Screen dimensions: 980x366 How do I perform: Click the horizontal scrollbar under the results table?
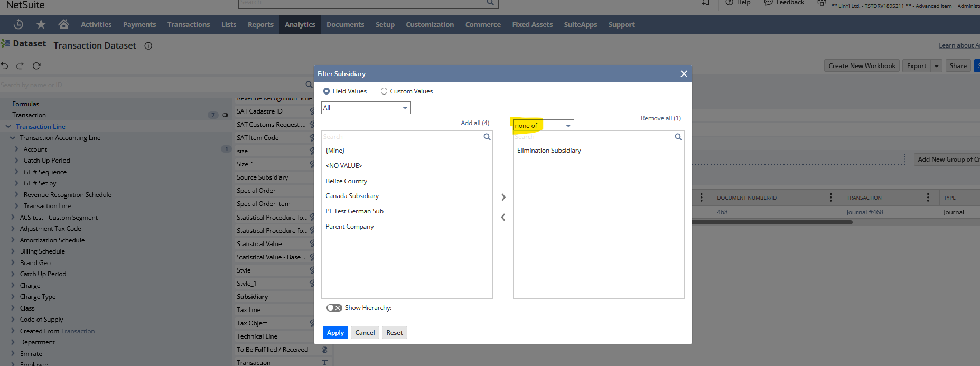772,222
